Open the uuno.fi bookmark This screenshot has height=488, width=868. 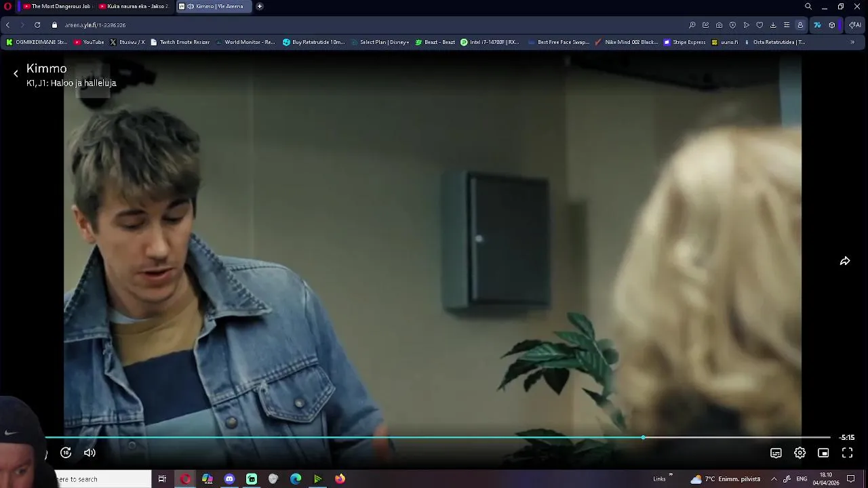pos(724,42)
